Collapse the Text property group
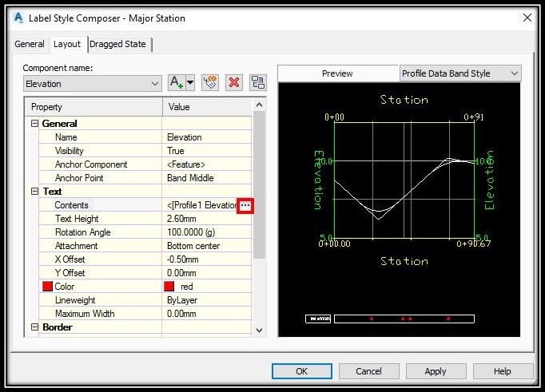Screen dimensions: 545x392 click(x=34, y=192)
